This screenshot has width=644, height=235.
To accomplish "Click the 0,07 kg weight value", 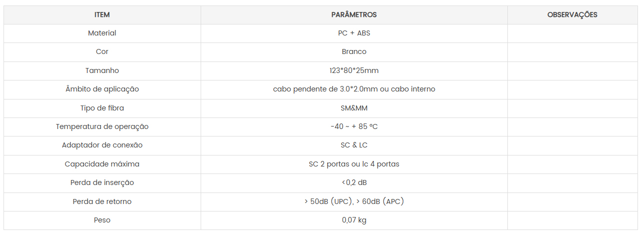I will pyautogui.click(x=354, y=220).
